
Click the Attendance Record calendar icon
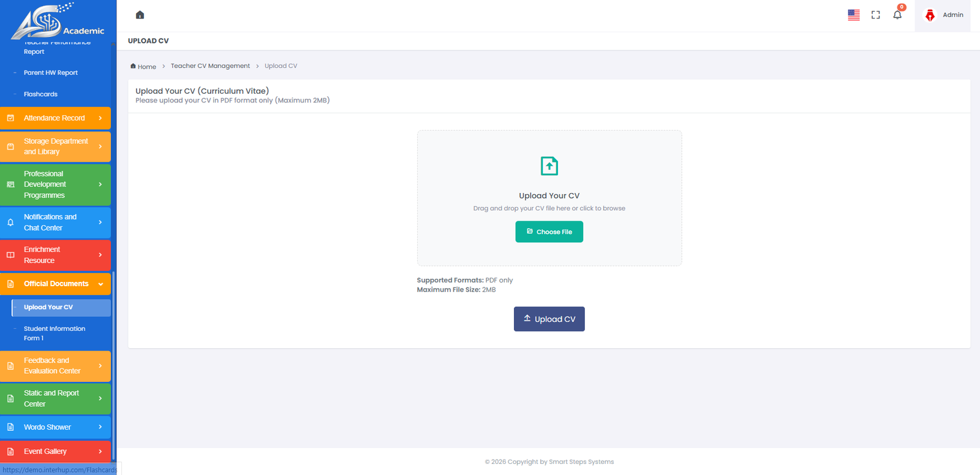pyautogui.click(x=10, y=118)
